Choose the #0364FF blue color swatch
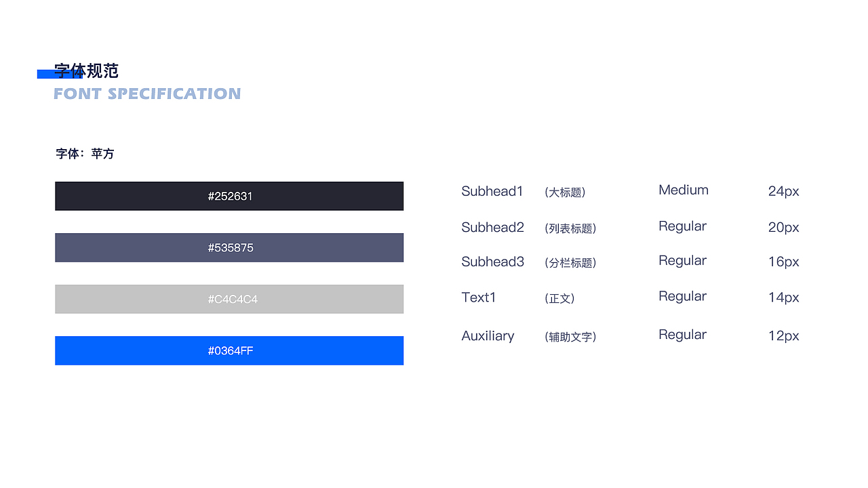Viewport: 868px width, 488px height. tap(229, 350)
